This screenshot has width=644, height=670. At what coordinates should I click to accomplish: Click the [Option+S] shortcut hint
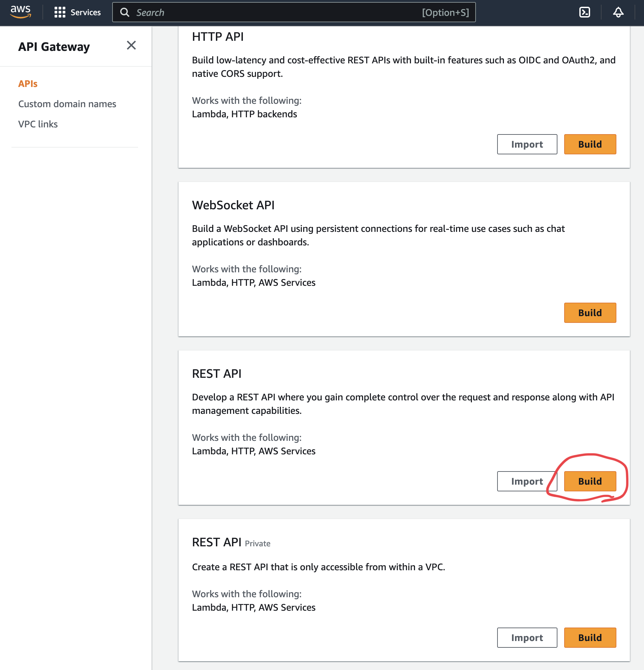tap(445, 12)
